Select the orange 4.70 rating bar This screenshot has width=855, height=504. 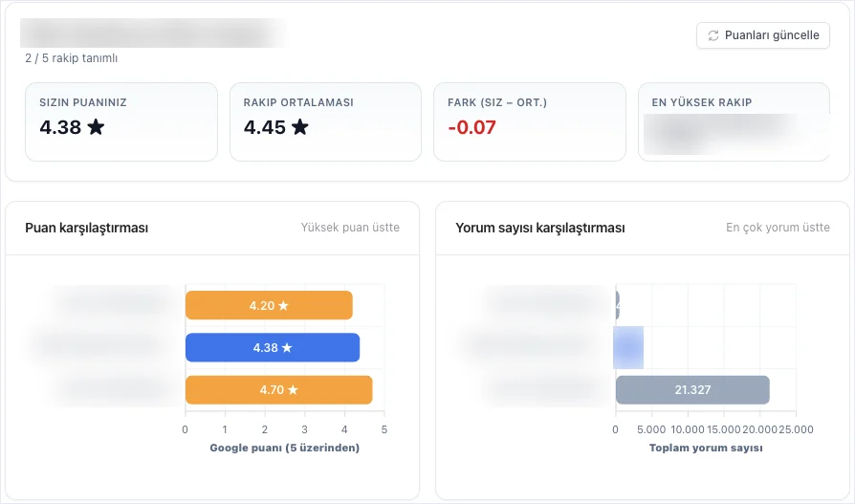[x=278, y=390]
